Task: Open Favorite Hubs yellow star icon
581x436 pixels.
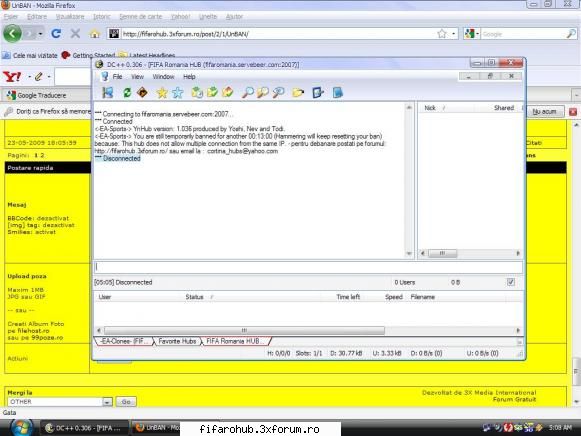Action: click(x=162, y=93)
